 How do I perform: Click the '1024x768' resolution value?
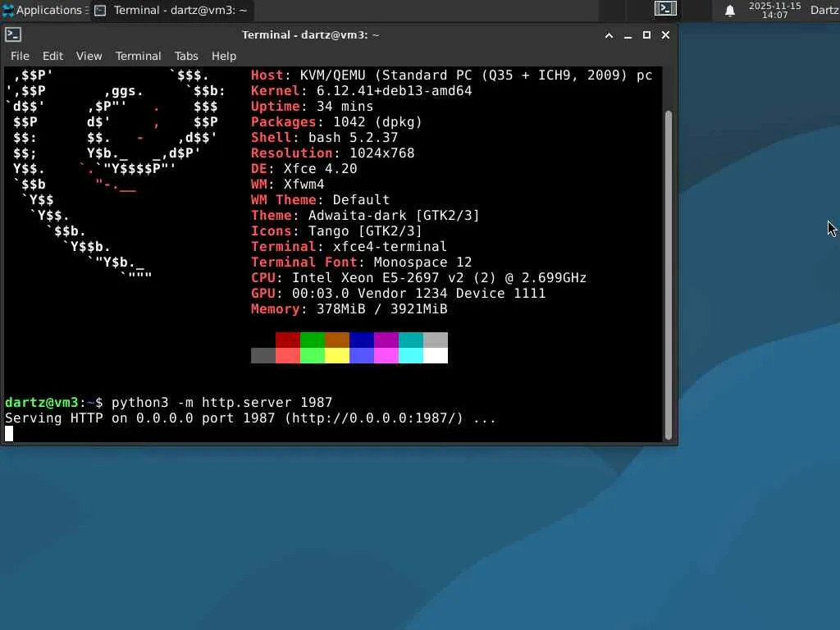pyautogui.click(x=382, y=153)
